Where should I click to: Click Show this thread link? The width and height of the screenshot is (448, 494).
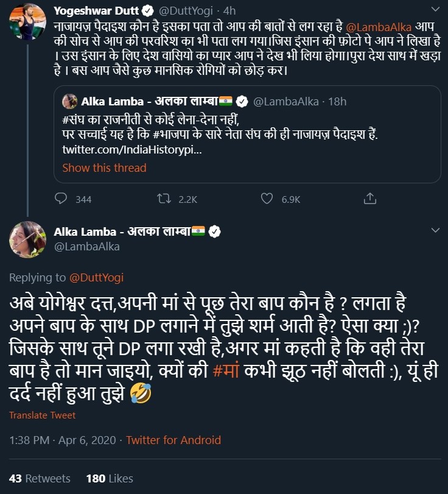[104, 168]
